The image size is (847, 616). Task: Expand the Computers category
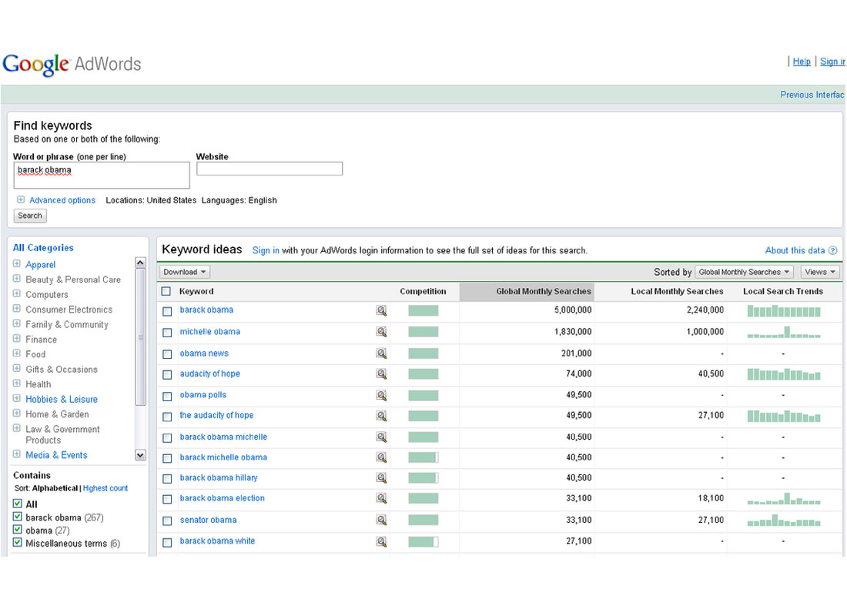[17, 294]
